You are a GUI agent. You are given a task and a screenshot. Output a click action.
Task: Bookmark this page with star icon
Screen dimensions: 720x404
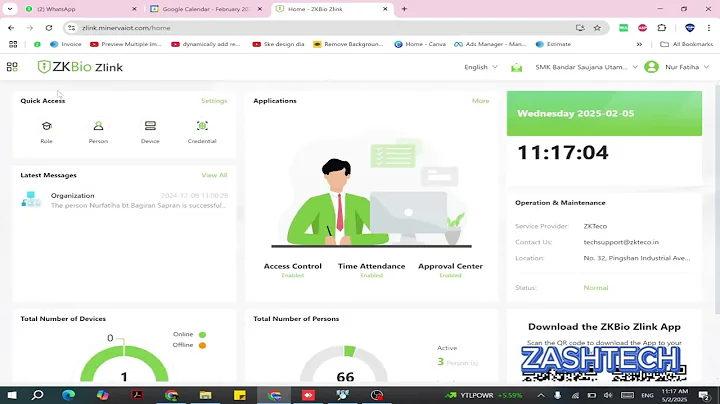click(597, 28)
